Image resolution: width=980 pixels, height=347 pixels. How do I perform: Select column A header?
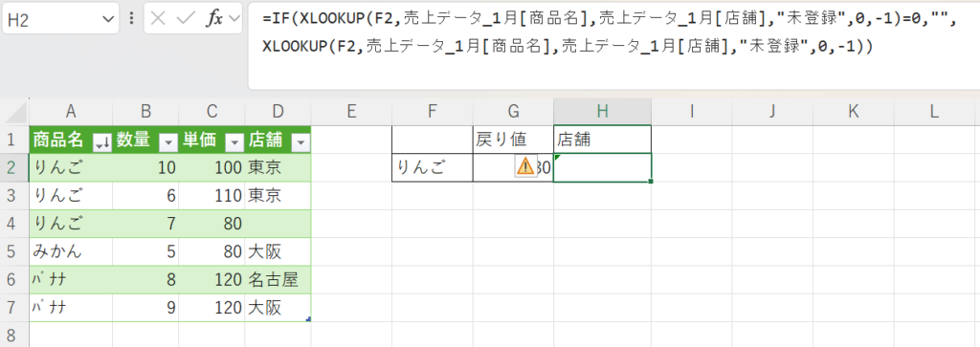pos(71,111)
